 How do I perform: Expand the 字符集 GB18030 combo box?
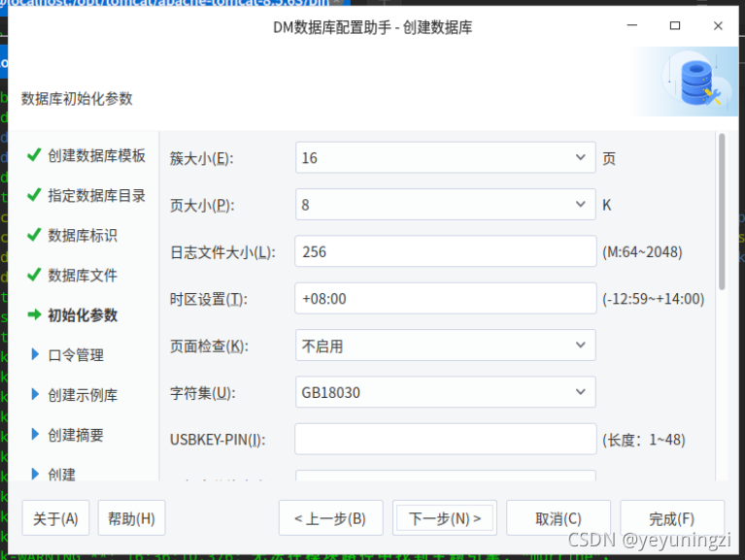point(445,392)
